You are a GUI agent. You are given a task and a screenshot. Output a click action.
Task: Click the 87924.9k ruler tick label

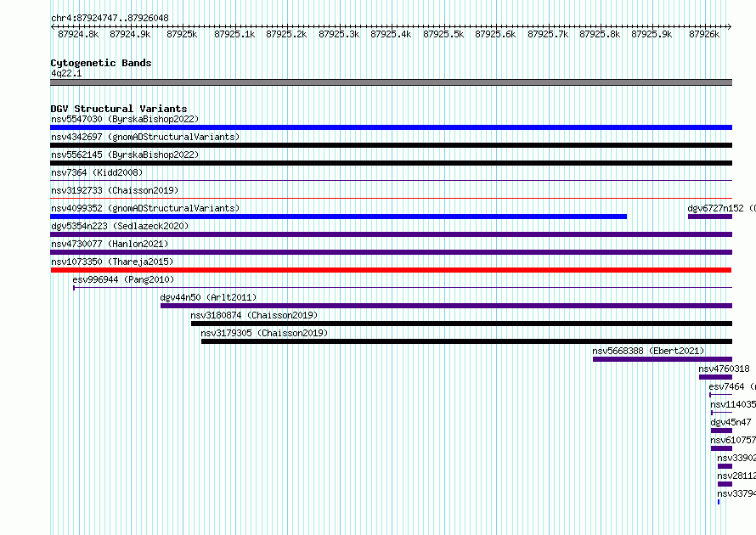point(130,34)
